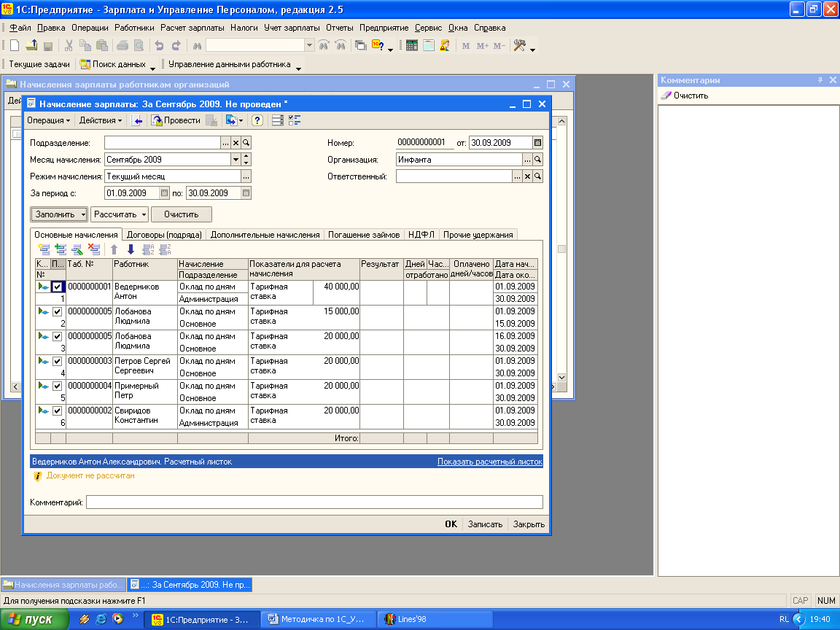
Task: Open the calendar icon in main toolbar
Action: pyautogui.click(x=428, y=46)
